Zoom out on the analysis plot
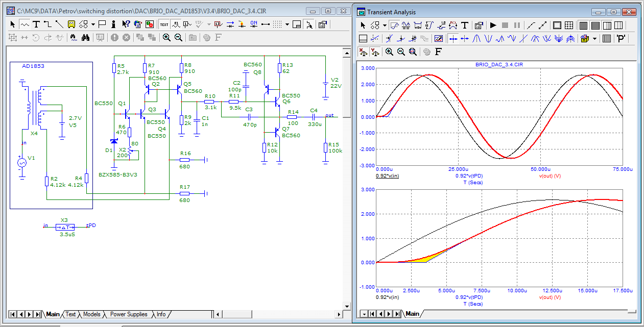This screenshot has width=644, height=327. coord(401,52)
